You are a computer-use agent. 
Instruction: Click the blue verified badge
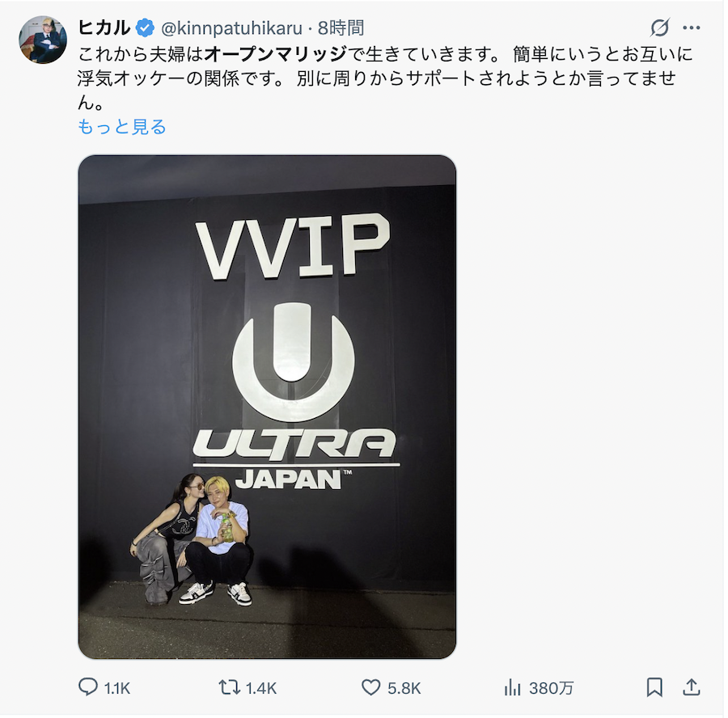(x=145, y=27)
